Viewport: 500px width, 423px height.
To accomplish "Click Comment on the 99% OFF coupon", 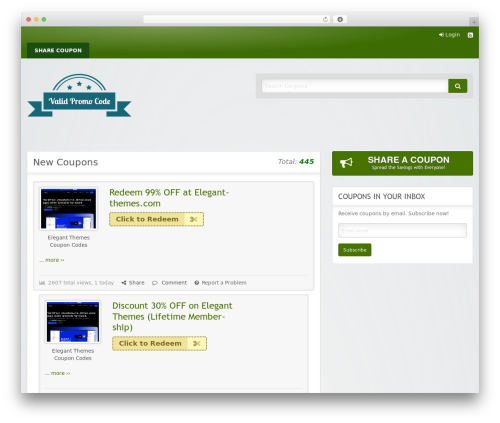I will 169,283.
